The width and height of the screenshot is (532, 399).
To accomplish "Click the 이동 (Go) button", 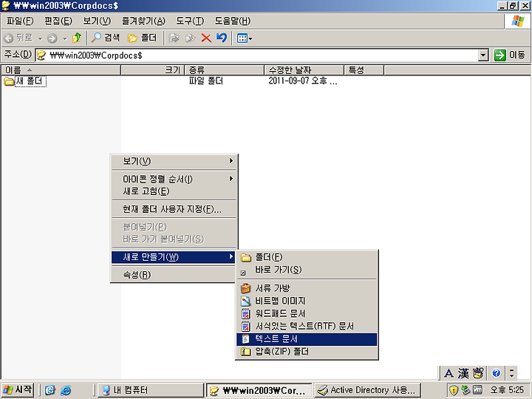I will (x=510, y=55).
